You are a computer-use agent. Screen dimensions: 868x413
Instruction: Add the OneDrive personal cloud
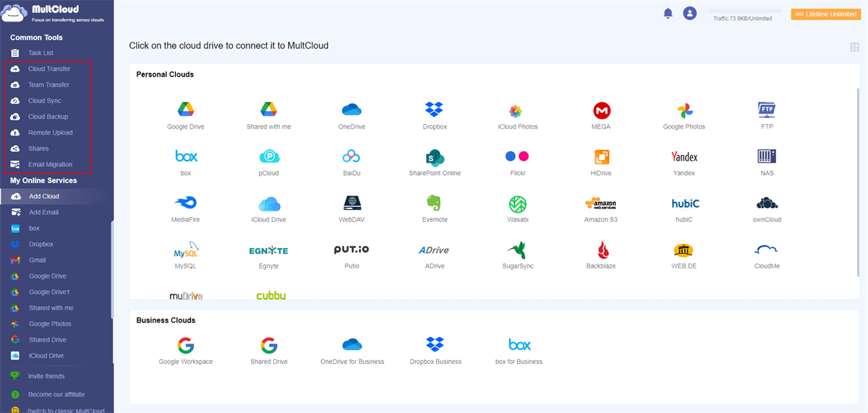pyautogui.click(x=352, y=110)
